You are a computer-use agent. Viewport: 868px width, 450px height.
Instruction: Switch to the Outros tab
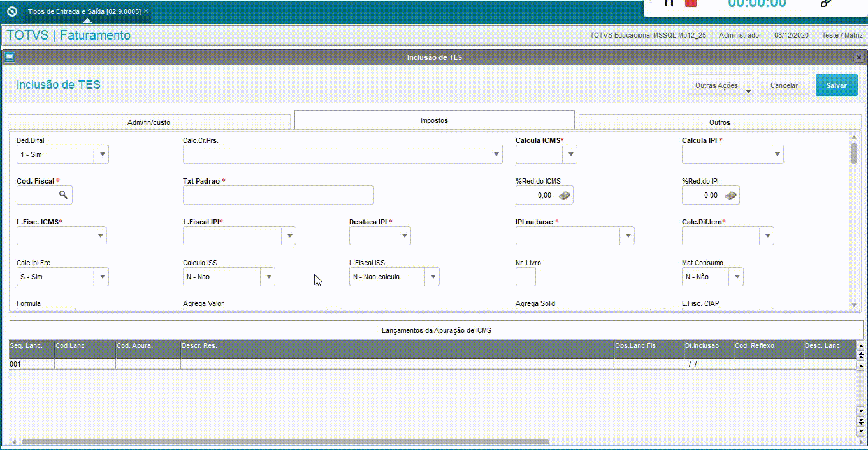click(720, 122)
